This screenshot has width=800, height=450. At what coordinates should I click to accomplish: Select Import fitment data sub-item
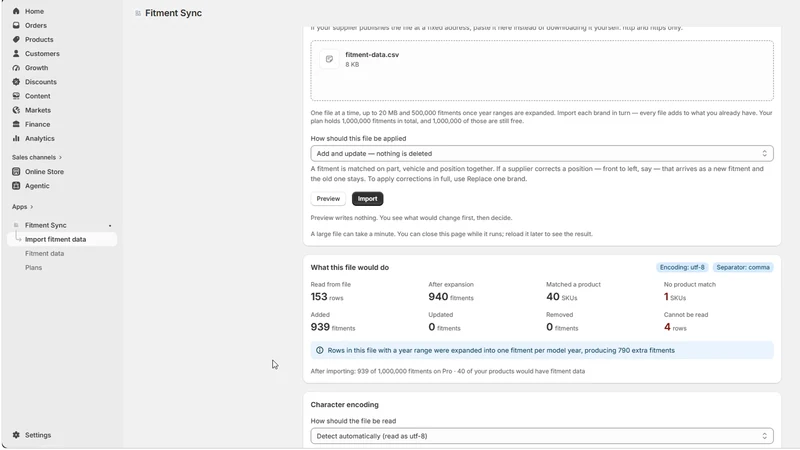(62, 239)
